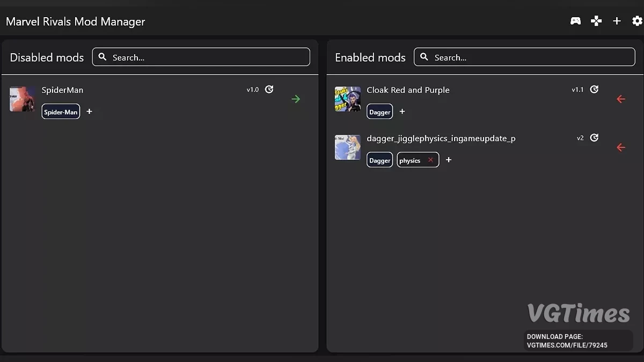
Task: Click the refresh icon beside dagger_jigglephysics mod
Action: (594, 138)
